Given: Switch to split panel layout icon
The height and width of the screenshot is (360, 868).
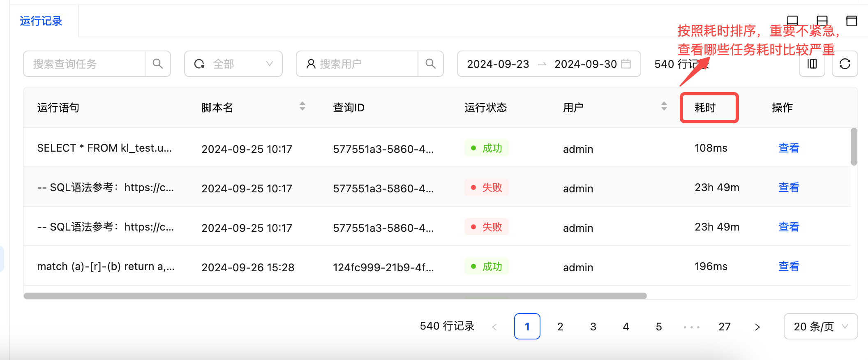Looking at the screenshot, I should pyautogui.click(x=822, y=21).
